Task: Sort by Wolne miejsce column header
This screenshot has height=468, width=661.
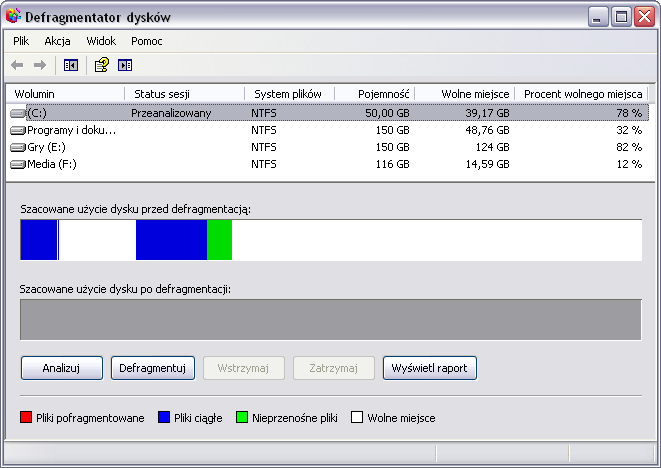Action: (x=465, y=94)
